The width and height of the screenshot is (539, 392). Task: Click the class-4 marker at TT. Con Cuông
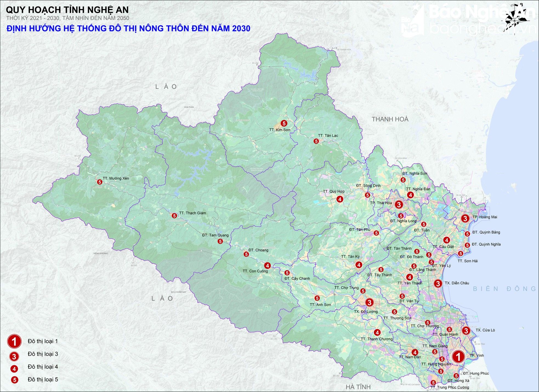(x=268, y=265)
